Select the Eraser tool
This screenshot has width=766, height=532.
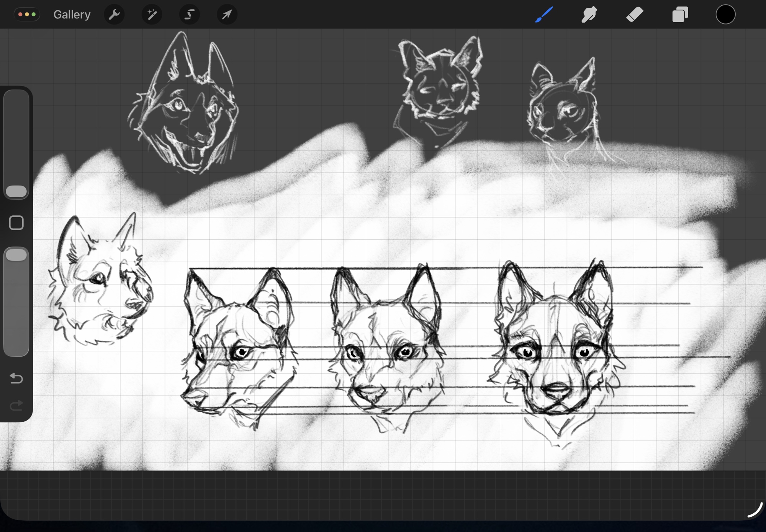coord(635,15)
